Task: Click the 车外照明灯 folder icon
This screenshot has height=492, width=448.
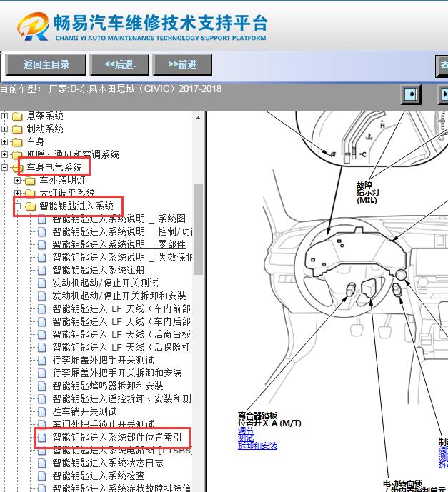Action: coord(30,181)
